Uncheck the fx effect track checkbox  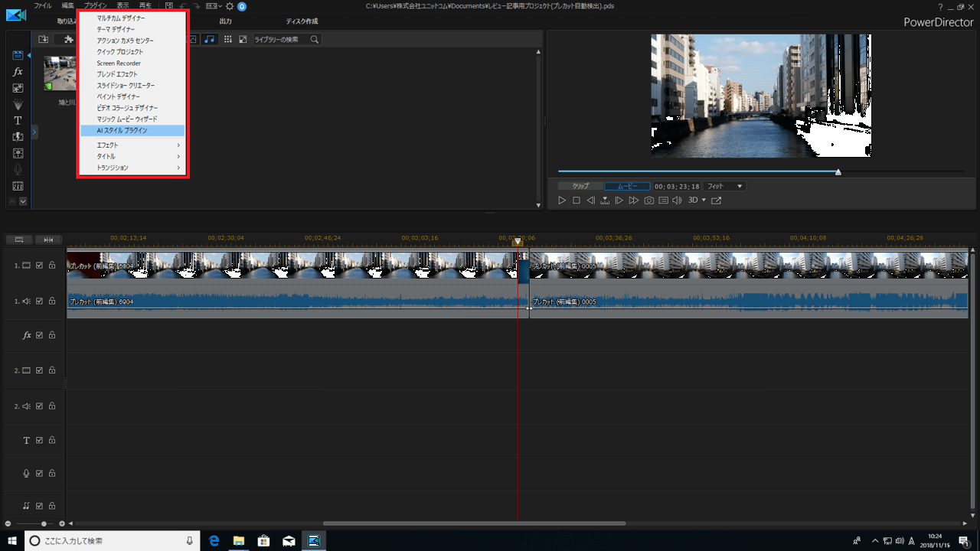click(39, 335)
